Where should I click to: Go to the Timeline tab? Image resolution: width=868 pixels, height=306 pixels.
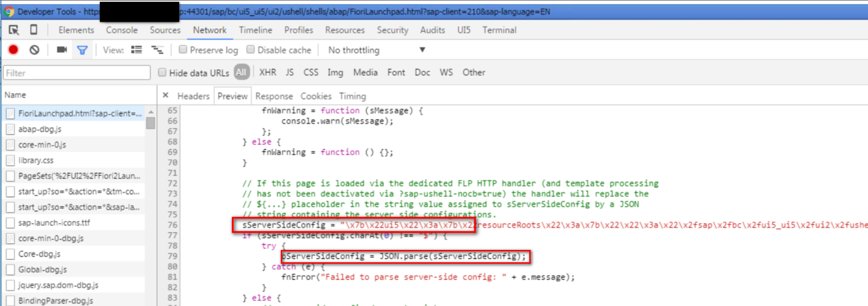(x=256, y=30)
